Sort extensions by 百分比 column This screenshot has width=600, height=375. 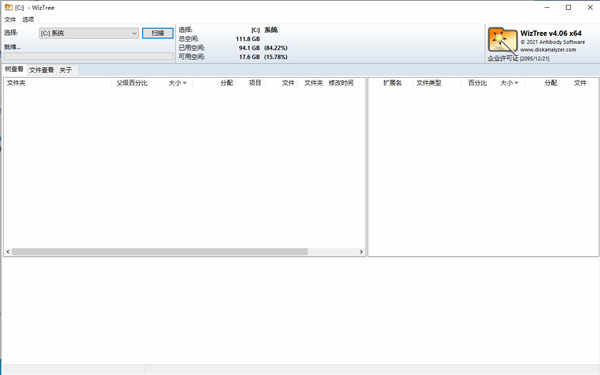(x=478, y=83)
